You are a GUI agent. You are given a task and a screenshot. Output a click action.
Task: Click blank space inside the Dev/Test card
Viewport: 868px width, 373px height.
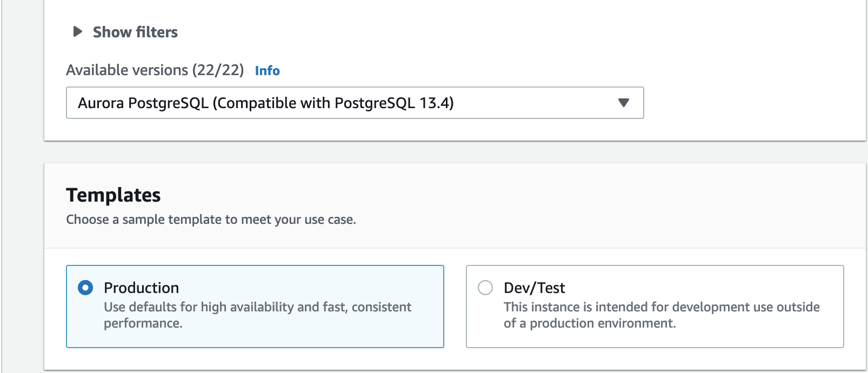tap(757, 335)
